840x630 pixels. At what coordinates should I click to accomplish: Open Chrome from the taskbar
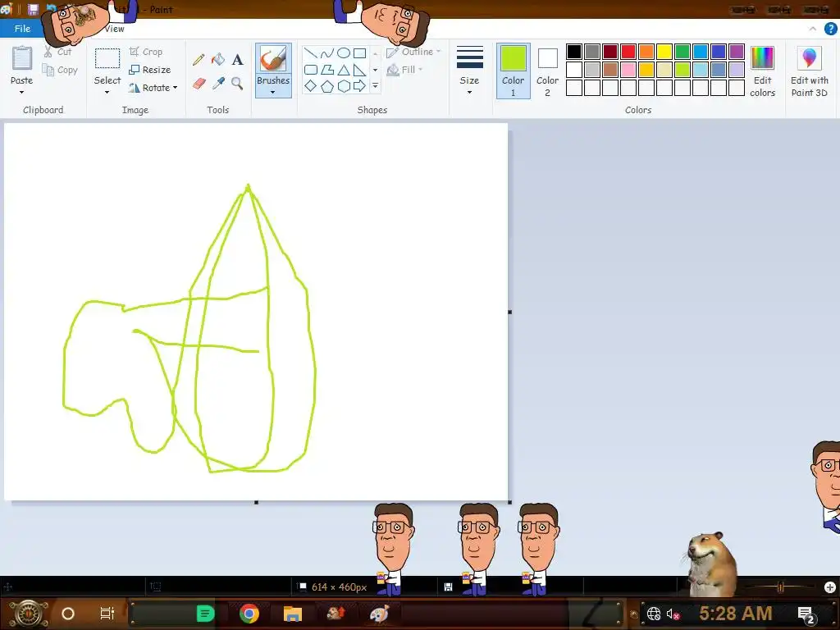point(249,614)
